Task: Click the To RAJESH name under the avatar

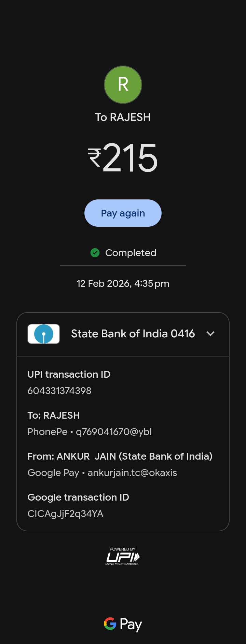Action: tap(123, 117)
